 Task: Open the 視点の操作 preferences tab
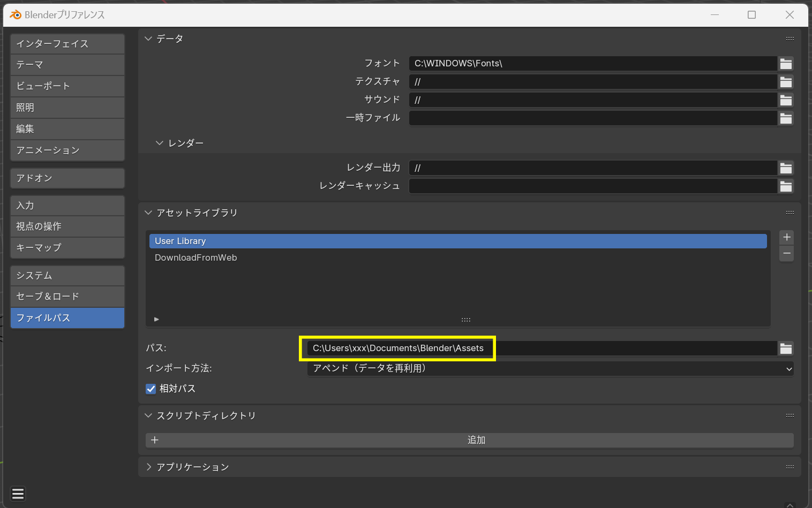67,226
